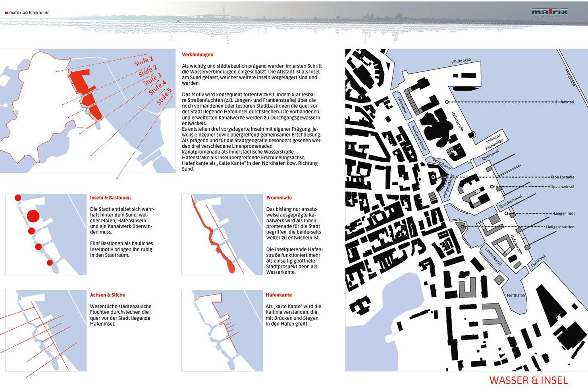The height and width of the screenshot is (392, 588).
Task: Click the 'Flotkanal' map label
Action: click(x=538, y=261)
